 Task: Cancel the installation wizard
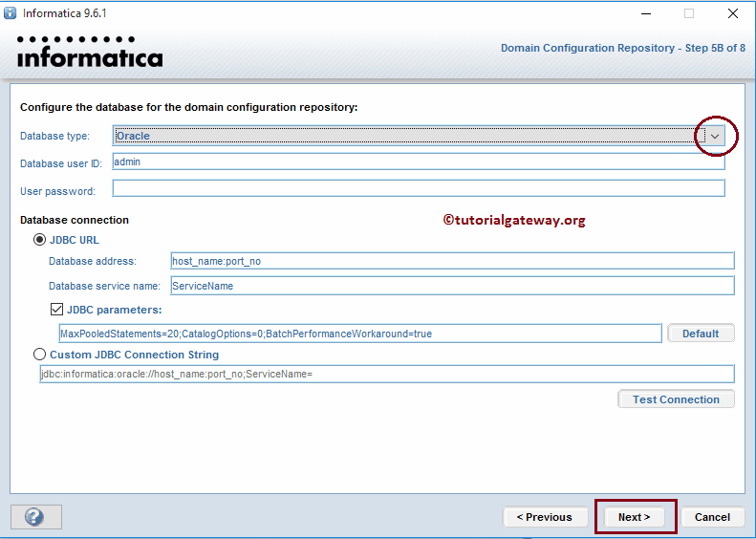pos(712,517)
